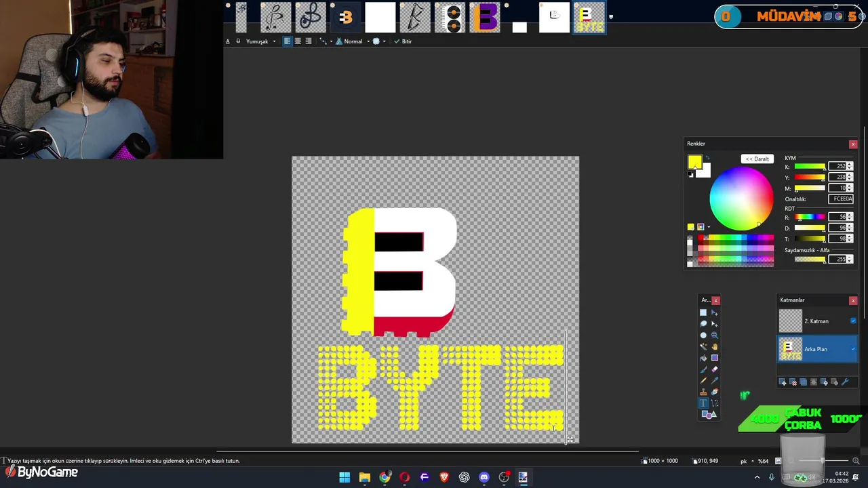Close the Araçlar tools panel

pyautogui.click(x=715, y=300)
